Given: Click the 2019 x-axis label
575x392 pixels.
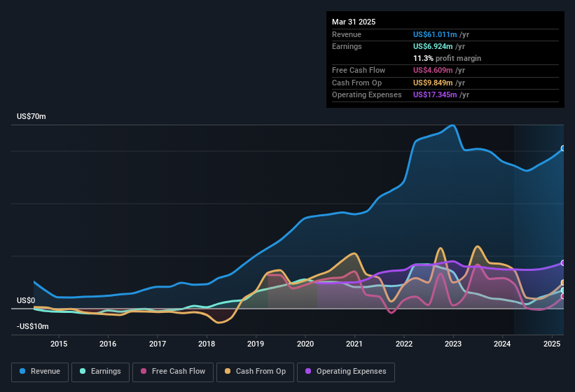Looking at the screenshot, I should pyautogui.click(x=256, y=344).
